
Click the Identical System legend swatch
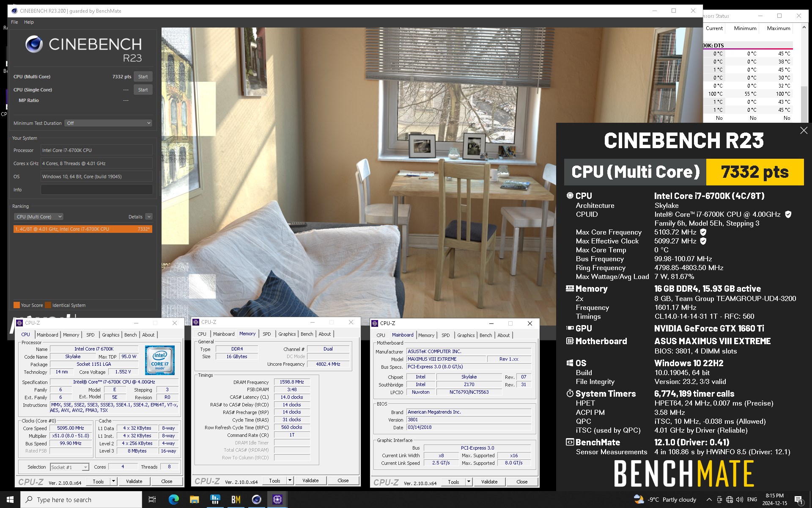point(48,305)
